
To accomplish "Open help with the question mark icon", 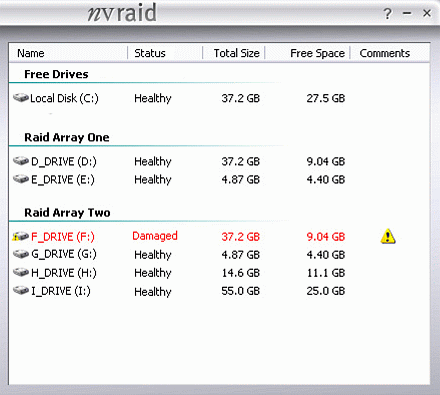I will [387, 14].
